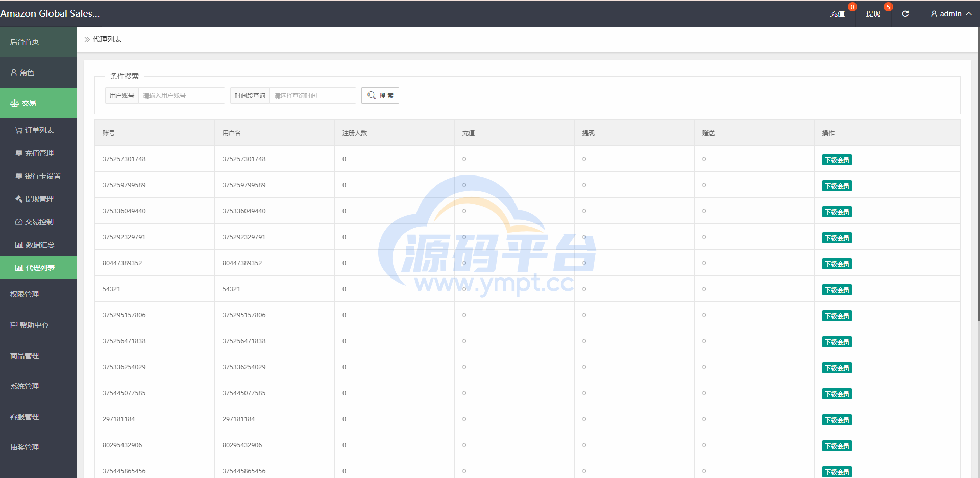Click 下级会员 for account 80447389352

click(837, 264)
